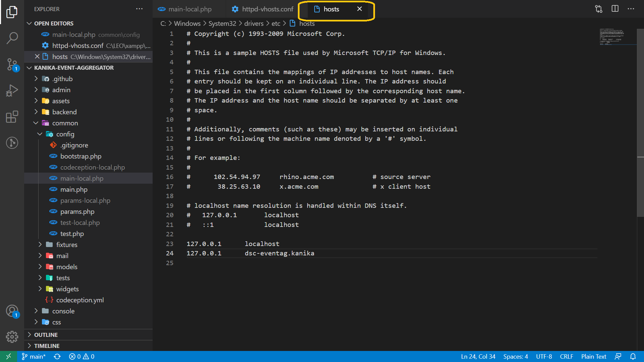Screen dimensions: 644x362
Task: Click the drivers breadcrumb segment
Action: coord(254,23)
